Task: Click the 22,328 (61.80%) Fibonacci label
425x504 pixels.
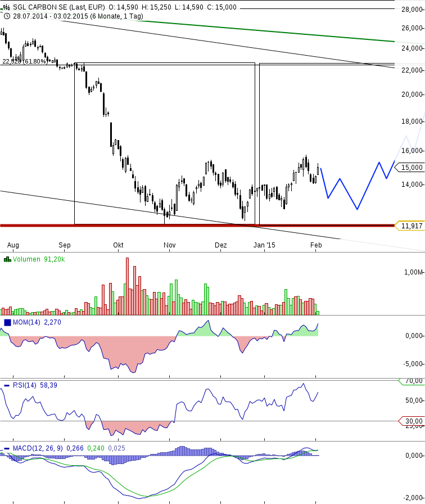Action: pyautogui.click(x=25, y=61)
